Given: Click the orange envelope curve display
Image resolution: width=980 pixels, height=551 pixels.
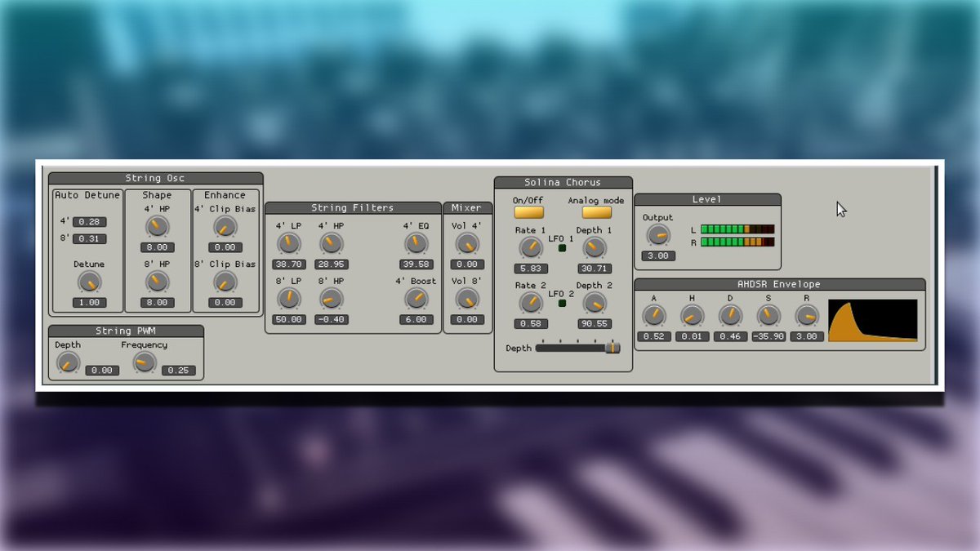Looking at the screenshot, I should pyautogui.click(x=872, y=318).
